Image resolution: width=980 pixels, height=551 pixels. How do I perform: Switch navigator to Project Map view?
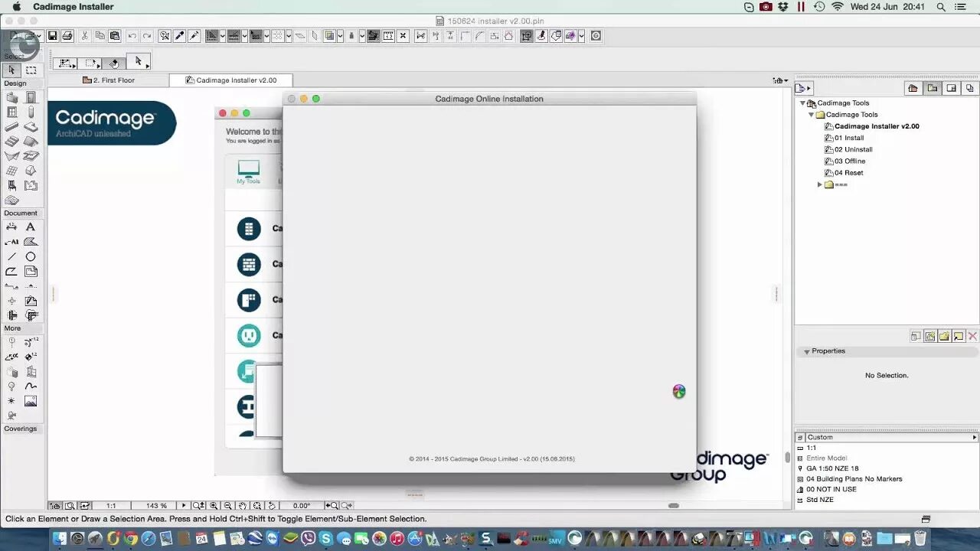[x=913, y=88]
